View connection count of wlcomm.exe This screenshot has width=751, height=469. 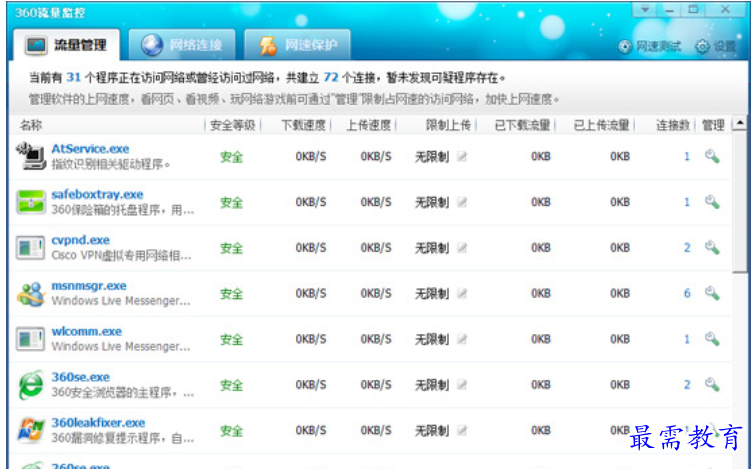[x=687, y=339]
